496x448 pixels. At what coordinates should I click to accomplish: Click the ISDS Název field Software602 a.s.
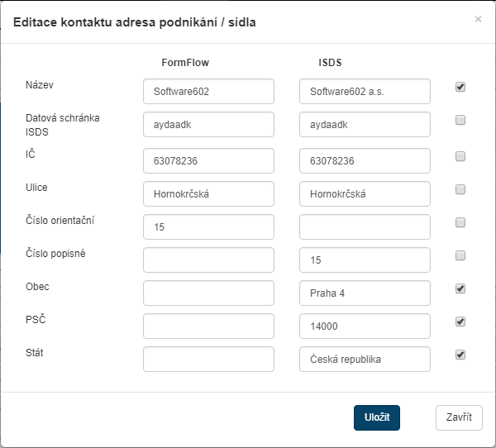[365, 92]
